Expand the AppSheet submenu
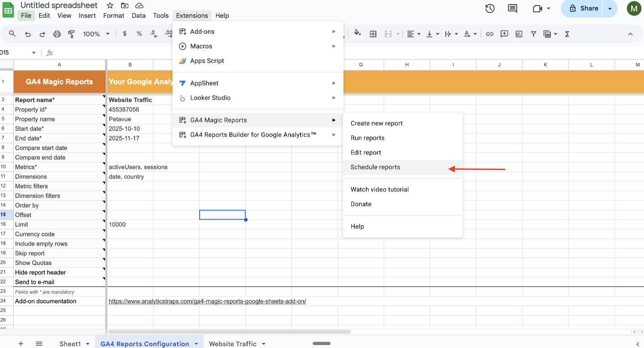Screen dimensions: 644x348 (258, 83)
